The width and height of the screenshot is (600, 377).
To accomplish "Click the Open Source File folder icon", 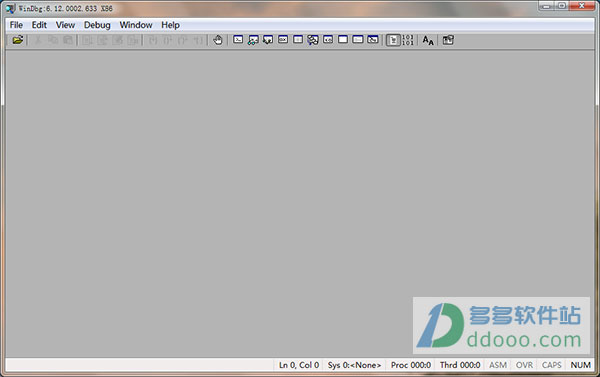I will [x=18, y=40].
